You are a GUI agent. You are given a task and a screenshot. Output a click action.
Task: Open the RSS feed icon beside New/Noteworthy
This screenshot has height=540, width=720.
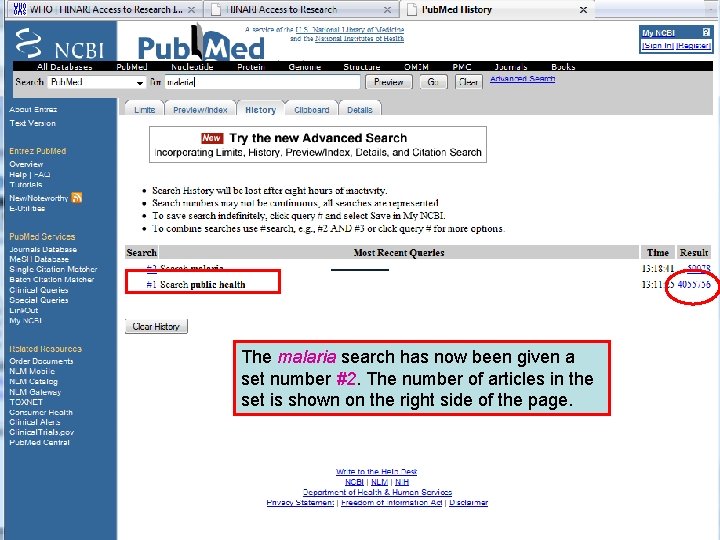coord(77,198)
